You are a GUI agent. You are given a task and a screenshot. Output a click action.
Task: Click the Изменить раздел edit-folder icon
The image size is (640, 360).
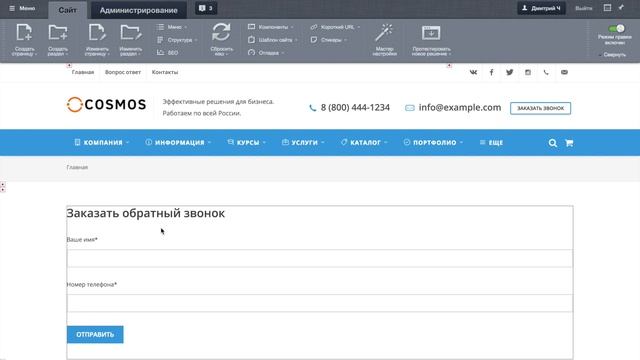[131, 32]
